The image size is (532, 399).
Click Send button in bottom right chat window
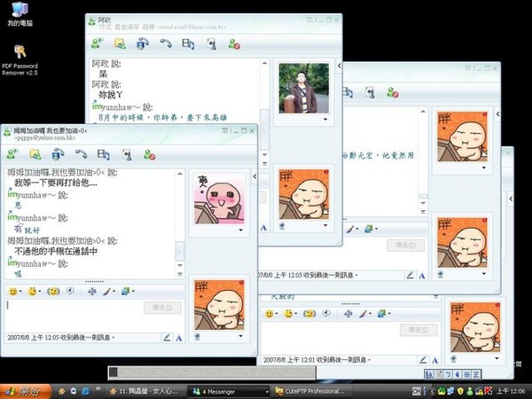coord(419,330)
